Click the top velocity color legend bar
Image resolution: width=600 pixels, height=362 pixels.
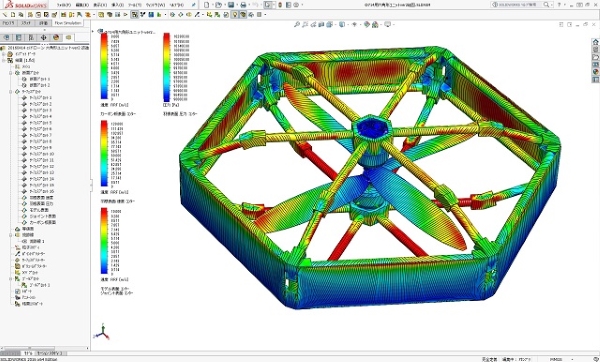click(104, 66)
